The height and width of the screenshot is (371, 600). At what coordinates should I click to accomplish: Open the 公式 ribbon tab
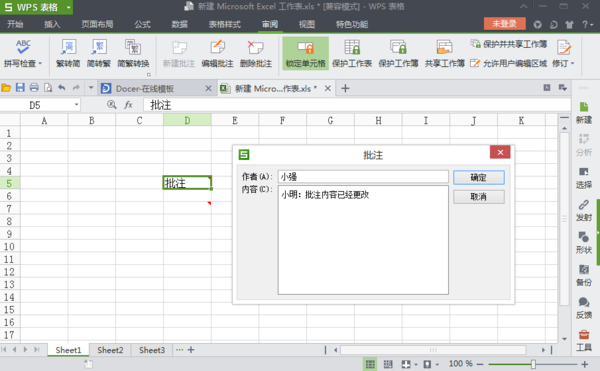coord(142,24)
